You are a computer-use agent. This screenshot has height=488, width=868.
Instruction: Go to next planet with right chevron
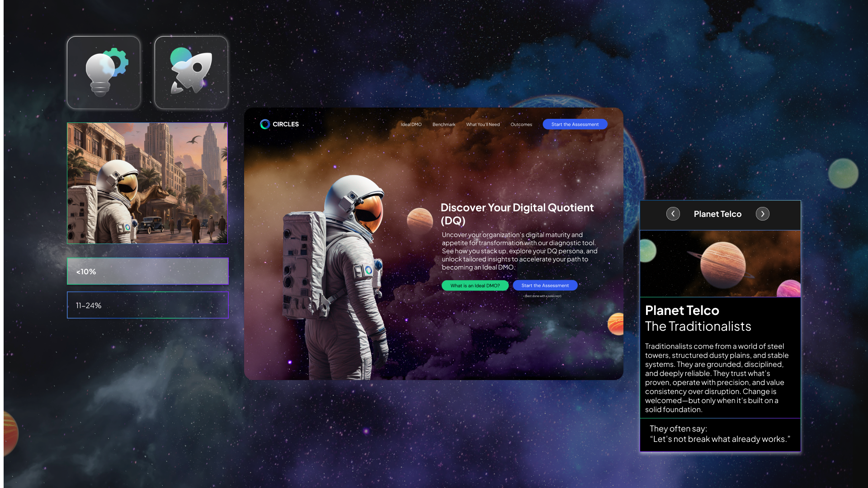762,214
